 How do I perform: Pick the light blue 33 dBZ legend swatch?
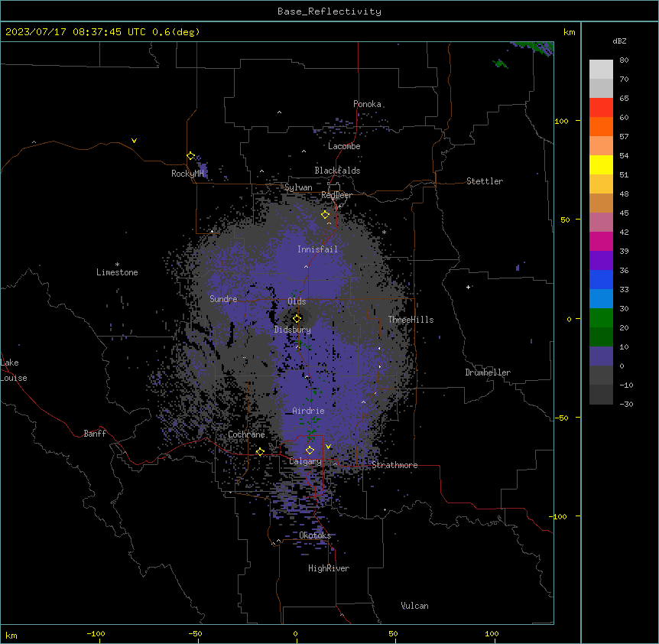[x=601, y=298]
